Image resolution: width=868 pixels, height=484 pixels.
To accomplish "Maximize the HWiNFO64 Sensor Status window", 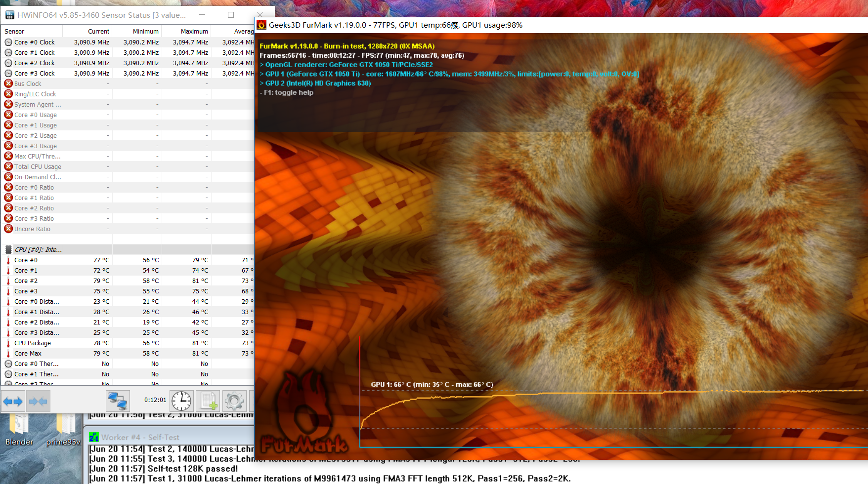I will tap(230, 15).
